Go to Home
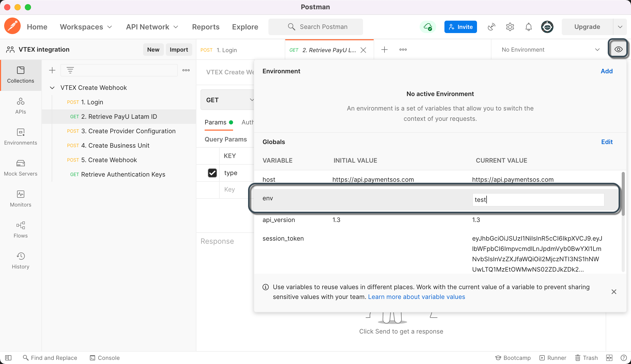 [37, 27]
